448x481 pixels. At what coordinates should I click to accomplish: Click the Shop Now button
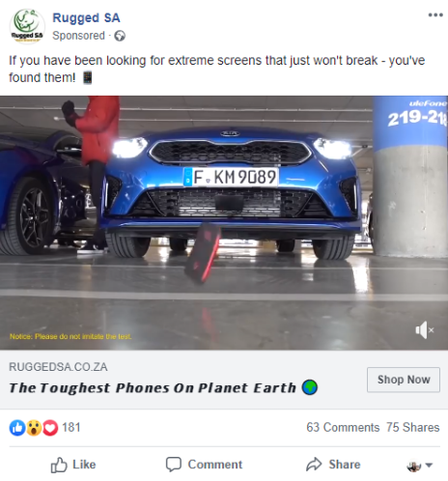tap(404, 380)
